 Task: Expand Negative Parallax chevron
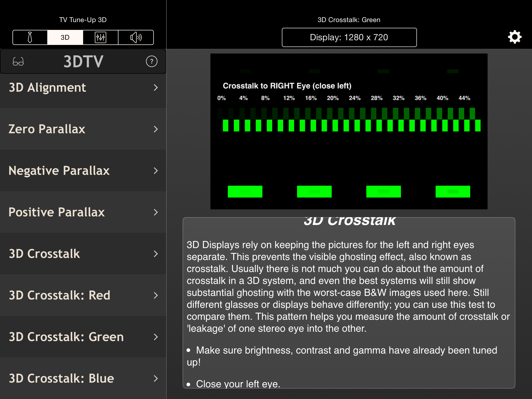tap(156, 171)
